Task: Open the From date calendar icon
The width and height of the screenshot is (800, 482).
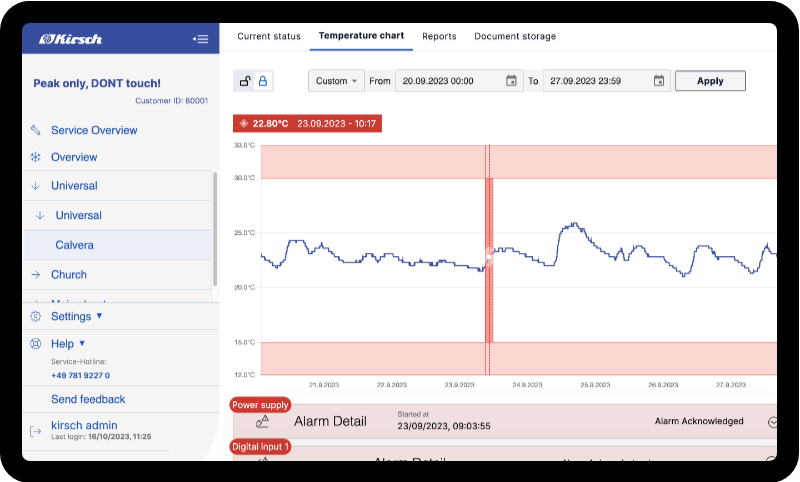Action: [511, 81]
